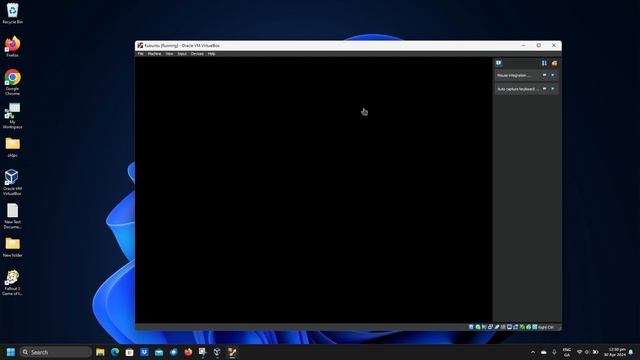Select the Oracle VM VirtualBox desktop shortcut
This screenshot has width=640, height=360.
(12, 182)
